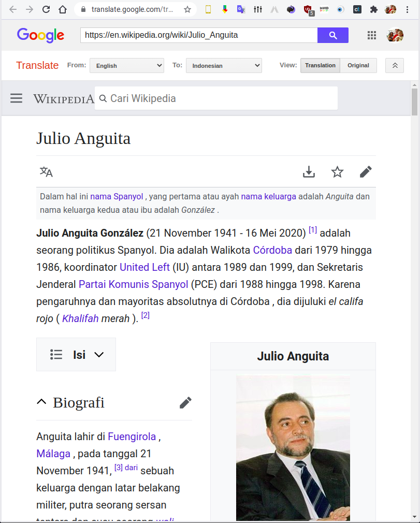The width and height of the screenshot is (420, 523).
Task: Open the nama Spanyol link
Action: tap(117, 196)
